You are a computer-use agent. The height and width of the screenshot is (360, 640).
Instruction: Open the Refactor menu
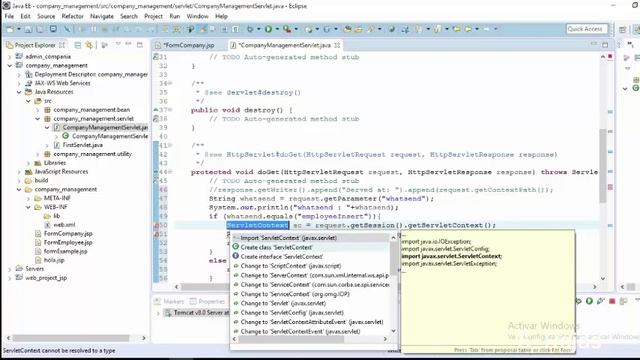point(72,16)
